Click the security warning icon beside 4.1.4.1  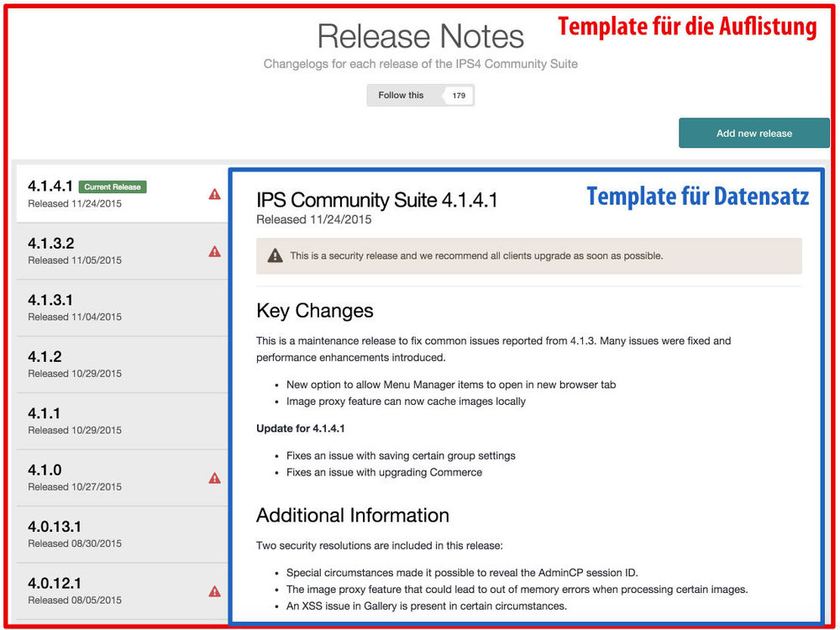tap(215, 193)
